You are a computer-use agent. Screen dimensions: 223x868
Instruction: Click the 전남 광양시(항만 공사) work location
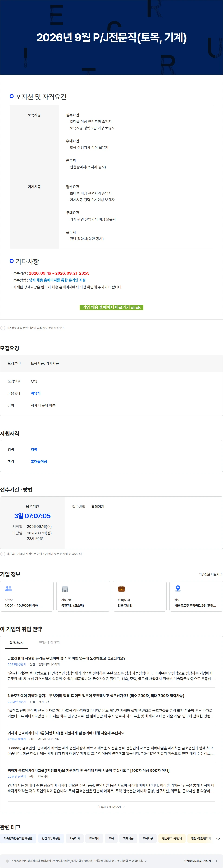coord(87,239)
